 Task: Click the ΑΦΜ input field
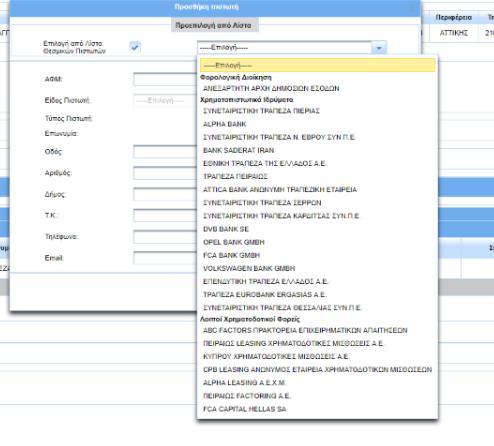point(165,79)
